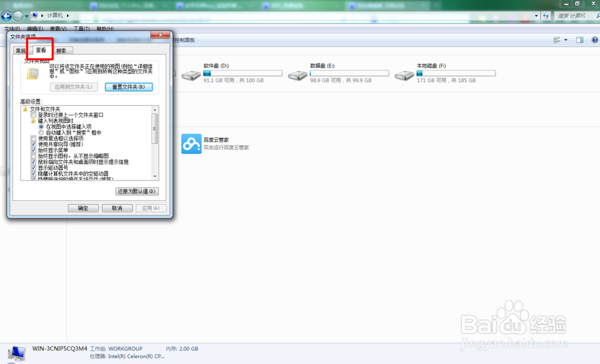Click the 应用(A) button

pos(151,208)
